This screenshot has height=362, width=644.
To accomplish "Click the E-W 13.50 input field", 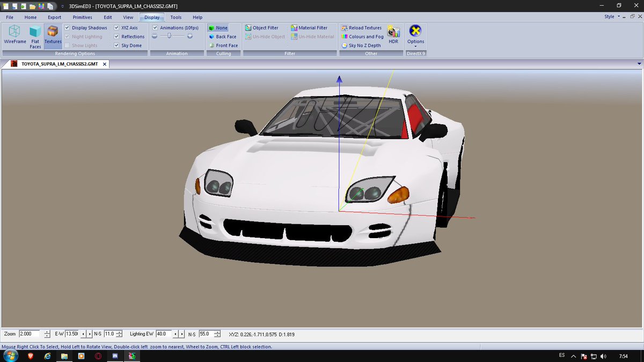I will click(72, 334).
